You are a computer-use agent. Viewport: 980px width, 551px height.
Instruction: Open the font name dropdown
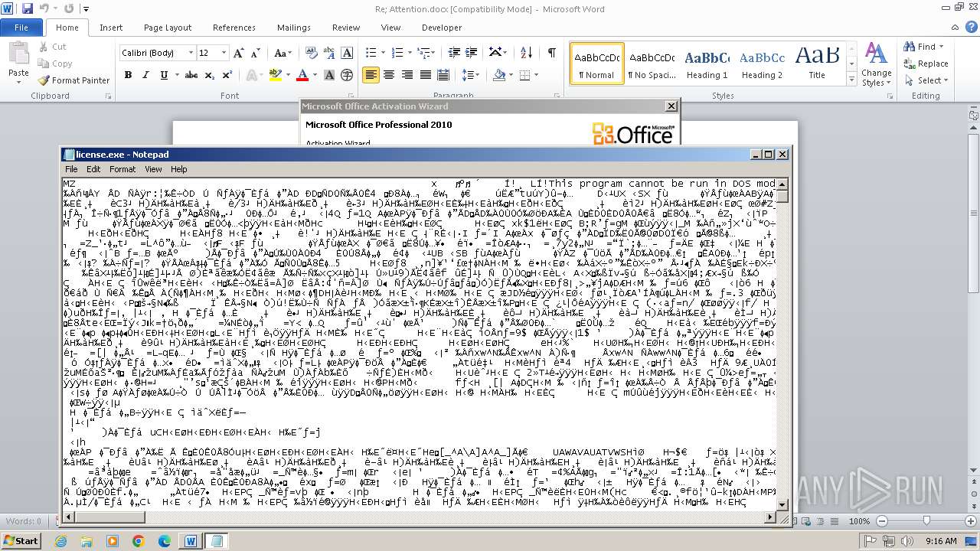tap(191, 53)
